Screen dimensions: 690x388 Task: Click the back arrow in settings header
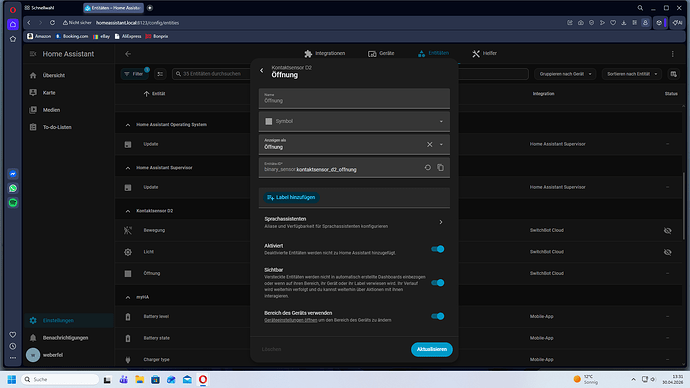(128, 54)
